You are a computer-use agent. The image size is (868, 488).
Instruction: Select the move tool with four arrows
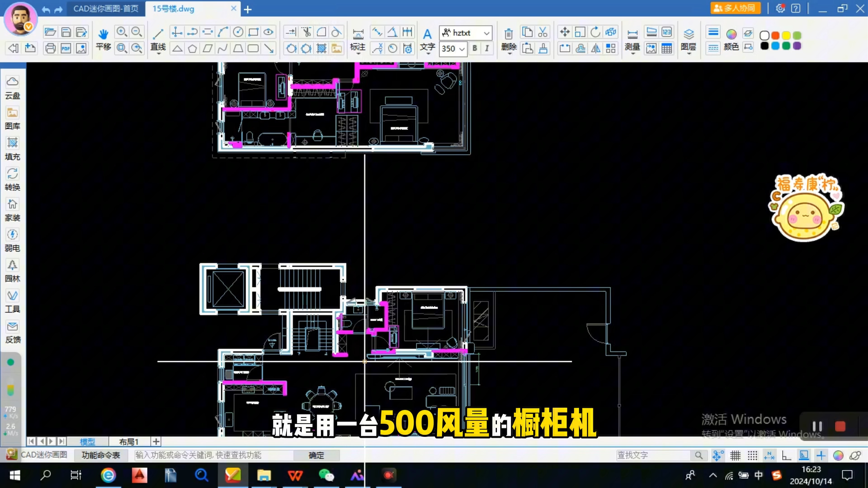click(565, 32)
